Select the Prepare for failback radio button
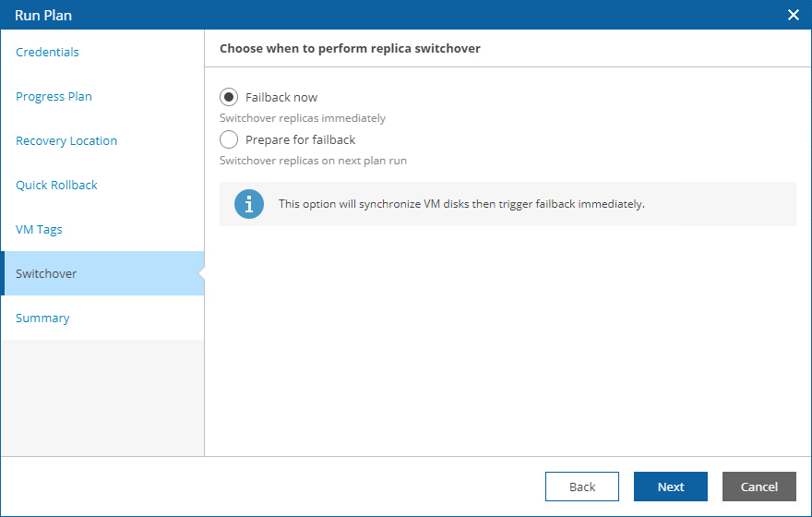 [229, 139]
